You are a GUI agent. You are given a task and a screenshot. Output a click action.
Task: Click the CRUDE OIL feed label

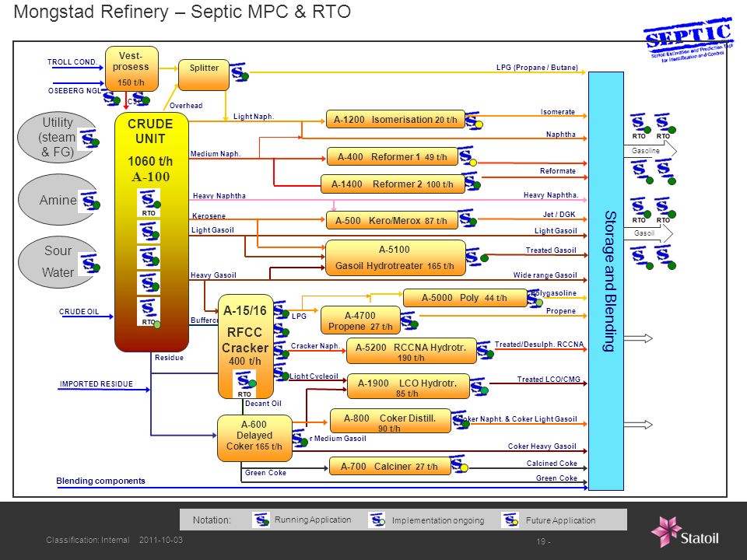pos(79,311)
